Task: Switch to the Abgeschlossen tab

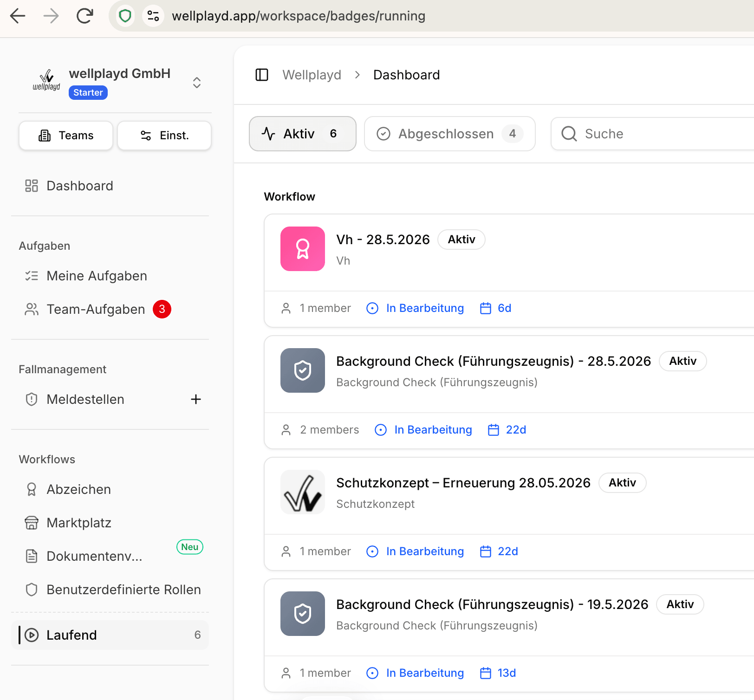Action: pos(450,134)
